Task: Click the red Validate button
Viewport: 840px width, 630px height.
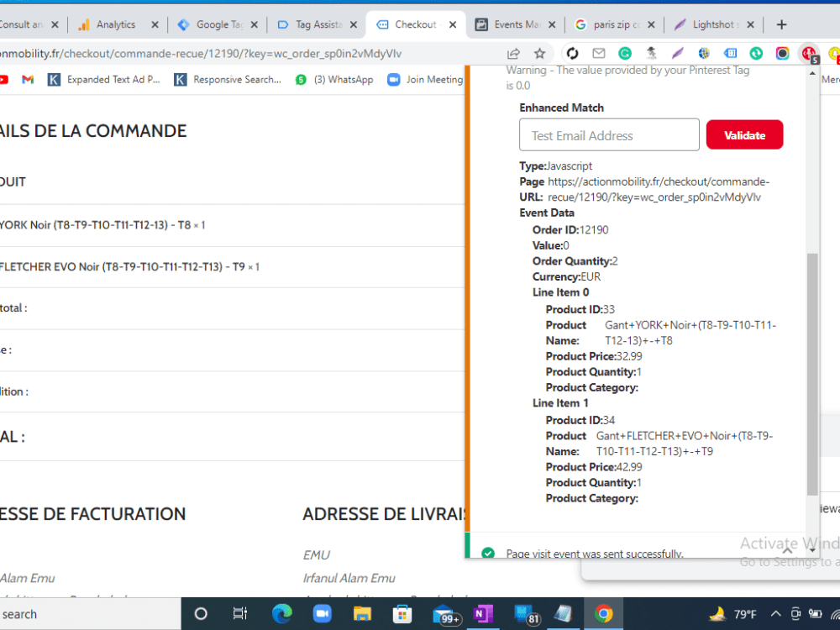Action: pyautogui.click(x=744, y=135)
